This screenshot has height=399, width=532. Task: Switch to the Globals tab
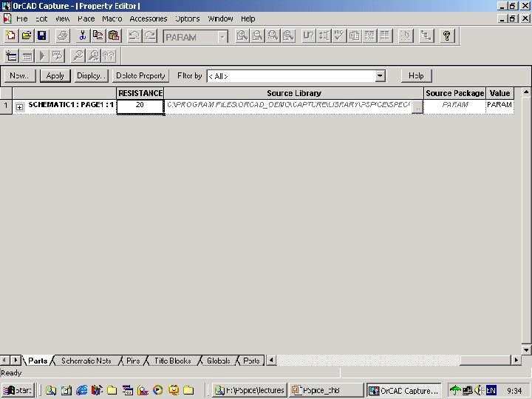(x=219, y=361)
